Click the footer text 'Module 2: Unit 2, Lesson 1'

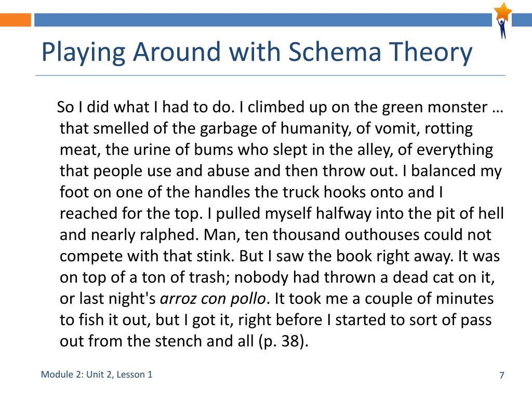(x=97, y=375)
